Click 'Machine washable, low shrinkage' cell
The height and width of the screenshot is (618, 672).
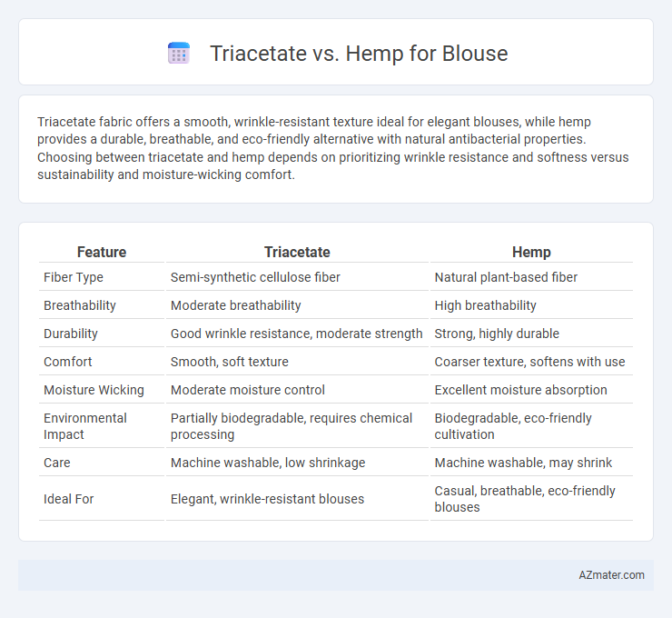(x=268, y=463)
